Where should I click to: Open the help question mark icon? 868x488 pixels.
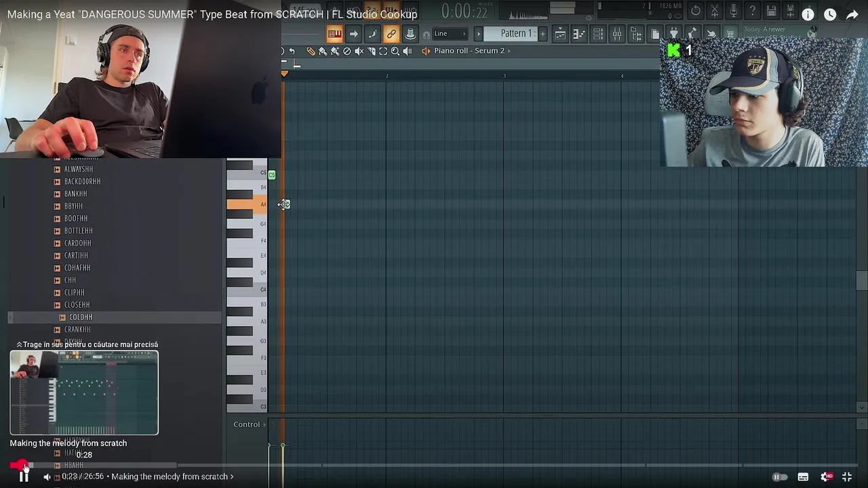[753, 11]
